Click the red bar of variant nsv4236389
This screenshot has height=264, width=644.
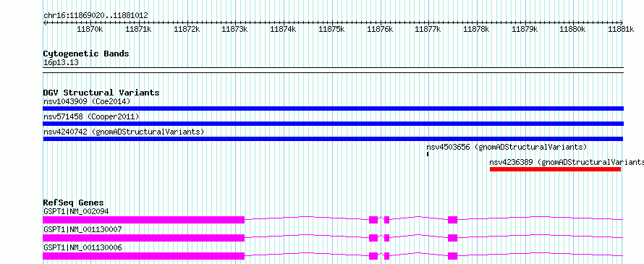click(x=555, y=169)
